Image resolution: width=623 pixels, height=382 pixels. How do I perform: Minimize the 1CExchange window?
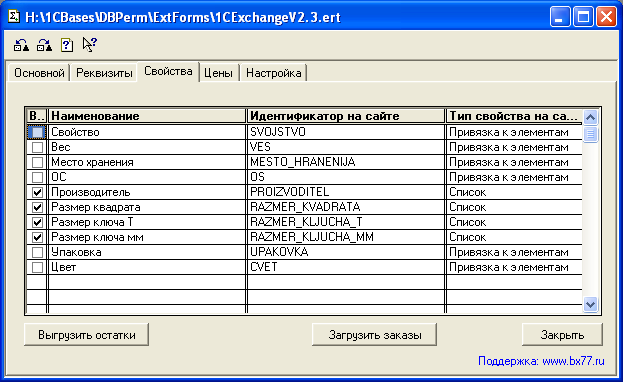560,17
